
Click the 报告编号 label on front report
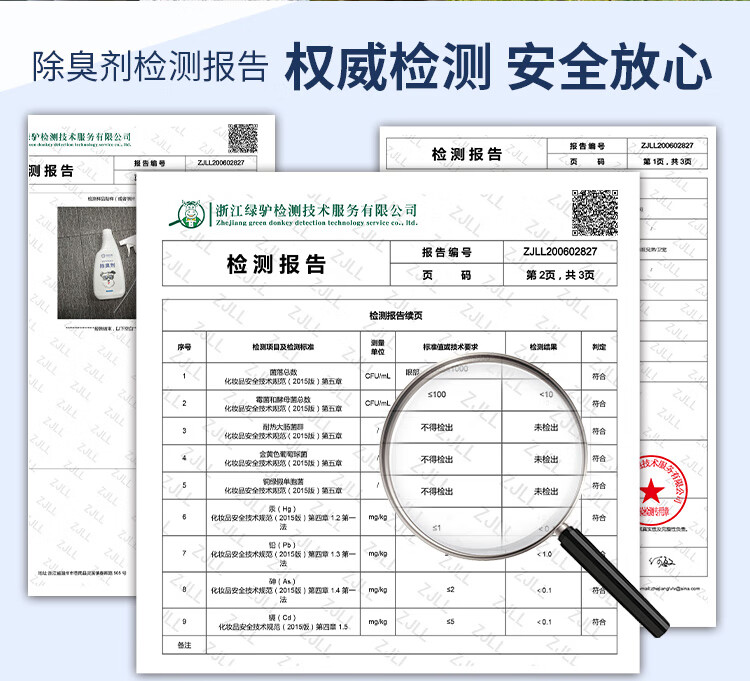click(x=447, y=252)
